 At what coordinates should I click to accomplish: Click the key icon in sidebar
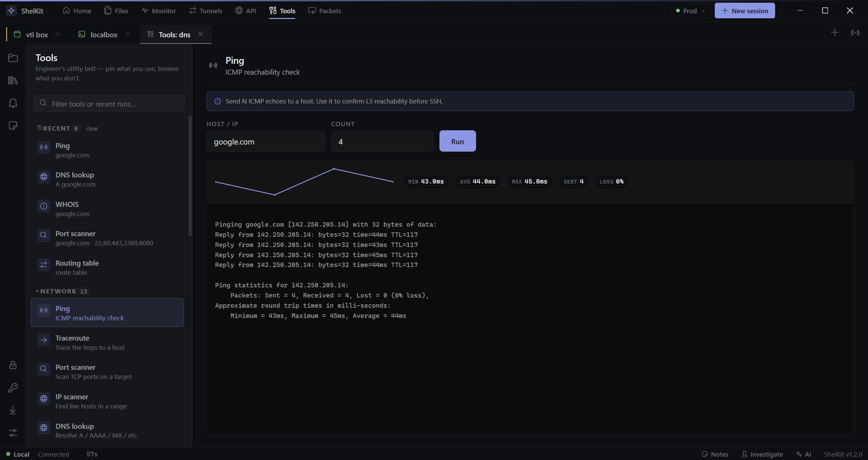pyautogui.click(x=13, y=387)
